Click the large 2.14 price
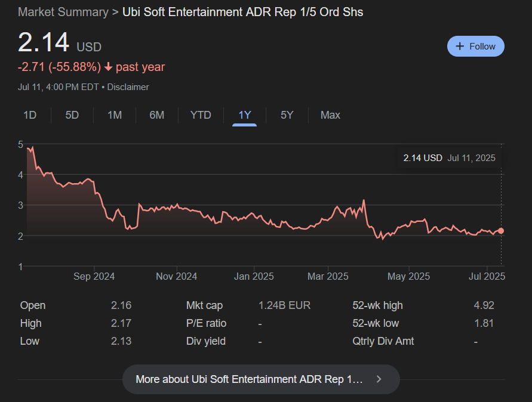 pyautogui.click(x=44, y=42)
